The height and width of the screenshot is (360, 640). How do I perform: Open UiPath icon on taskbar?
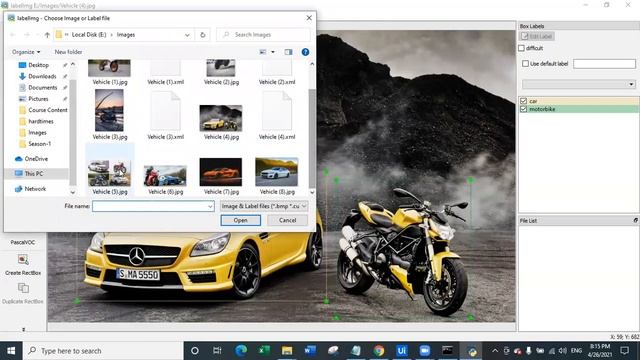(x=402, y=351)
